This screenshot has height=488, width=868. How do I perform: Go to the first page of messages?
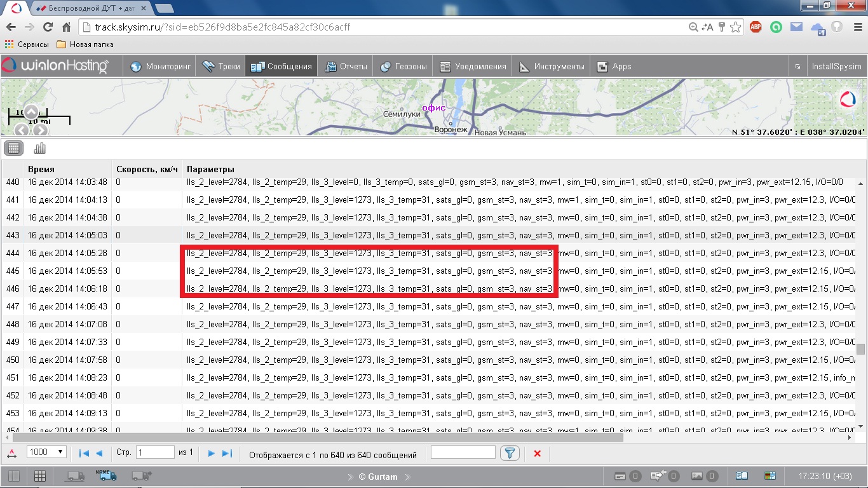[x=83, y=453]
